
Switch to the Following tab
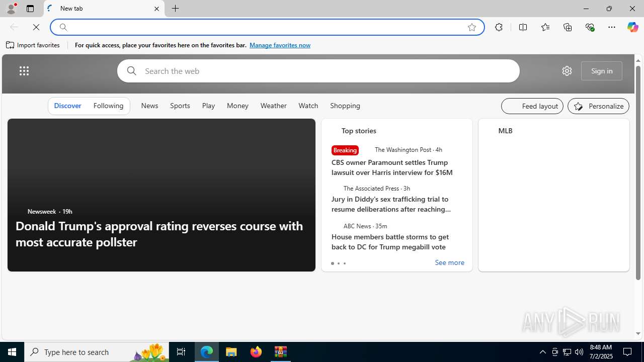click(x=108, y=106)
